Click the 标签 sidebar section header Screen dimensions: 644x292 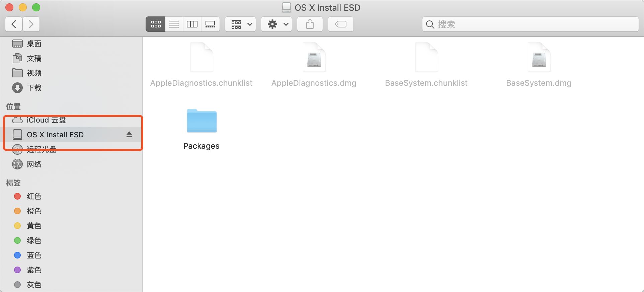pyautogui.click(x=13, y=183)
